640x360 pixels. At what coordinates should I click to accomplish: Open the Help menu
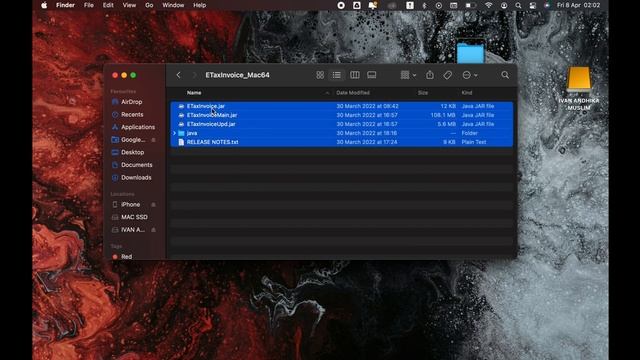tap(200, 5)
